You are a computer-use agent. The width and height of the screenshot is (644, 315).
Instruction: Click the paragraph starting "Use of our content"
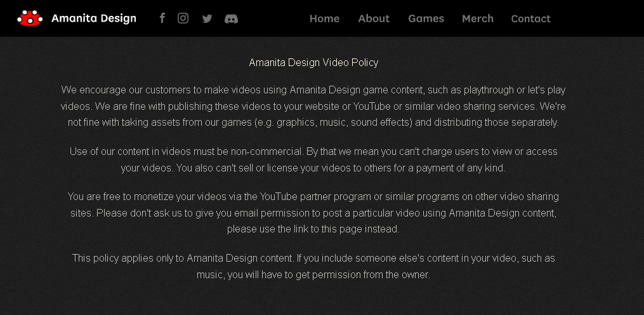tap(313, 159)
